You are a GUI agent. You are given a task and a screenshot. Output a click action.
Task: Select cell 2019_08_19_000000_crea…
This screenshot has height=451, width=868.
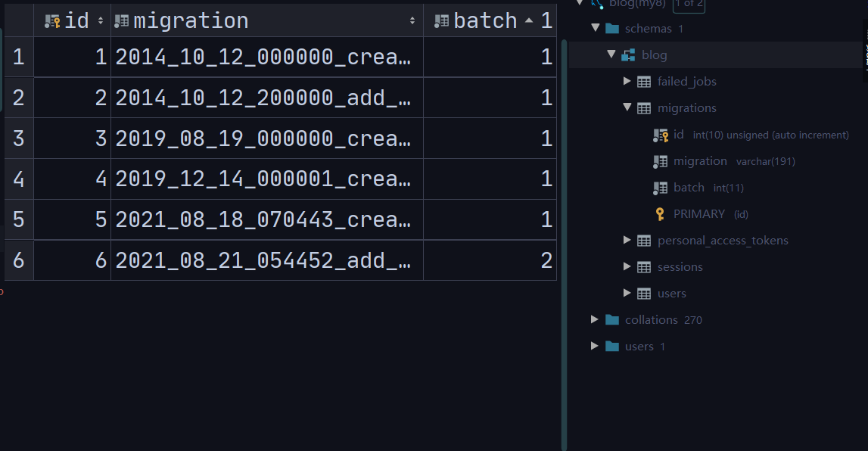point(267,138)
